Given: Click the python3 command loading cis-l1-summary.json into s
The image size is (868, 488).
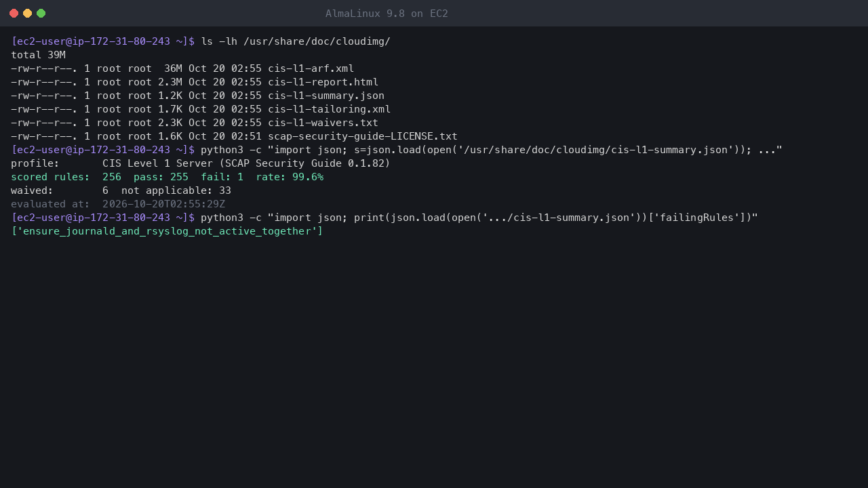Looking at the screenshot, I should tap(492, 150).
